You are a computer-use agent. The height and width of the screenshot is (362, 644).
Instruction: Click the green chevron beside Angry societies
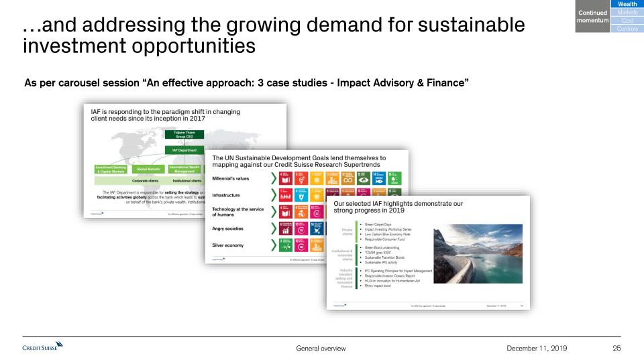tap(274, 229)
